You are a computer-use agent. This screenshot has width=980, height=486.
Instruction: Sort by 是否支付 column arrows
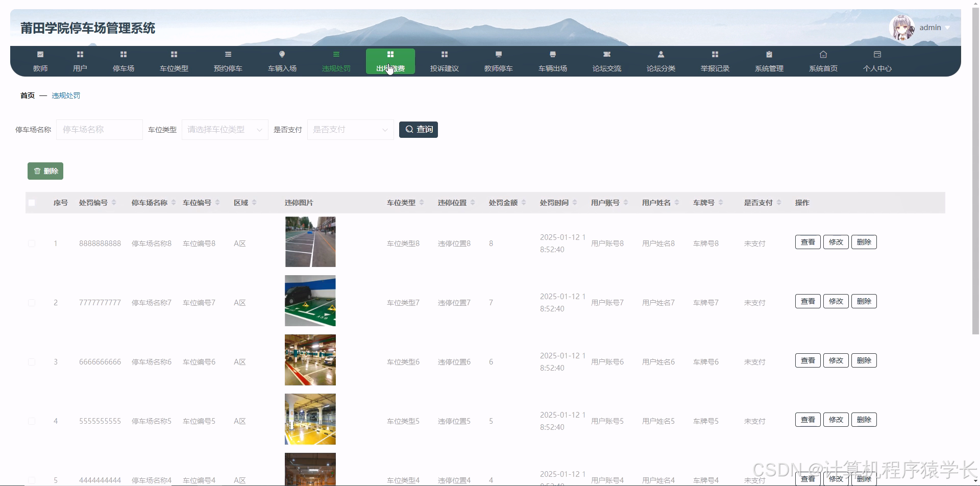point(779,203)
